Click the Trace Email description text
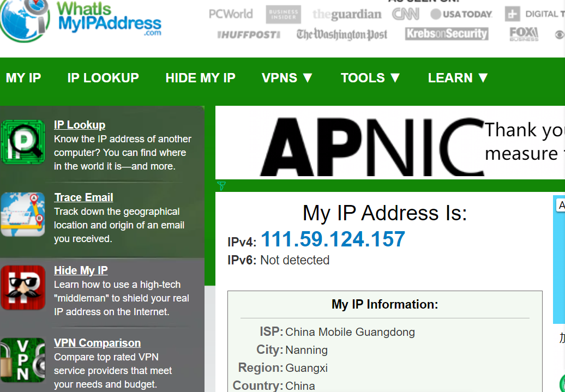Image resolution: width=565 pixels, height=392 pixels. pos(119,225)
